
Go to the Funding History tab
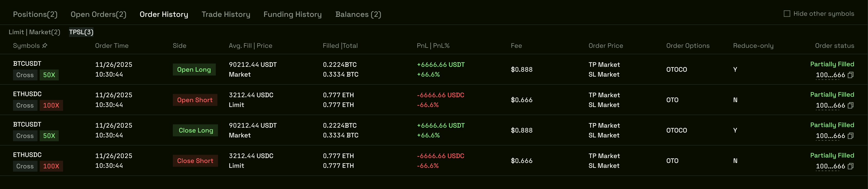pyautogui.click(x=292, y=14)
